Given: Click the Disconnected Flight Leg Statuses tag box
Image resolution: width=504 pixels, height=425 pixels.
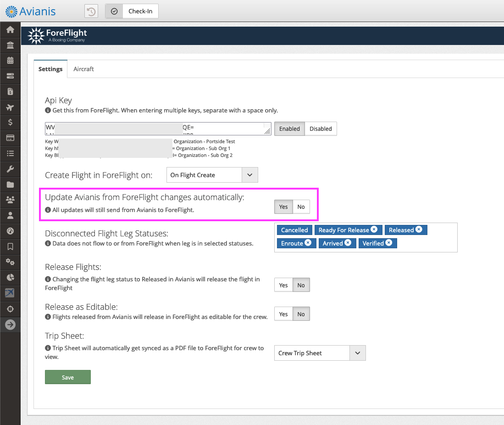Looking at the screenshot, I should [x=366, y=237].
